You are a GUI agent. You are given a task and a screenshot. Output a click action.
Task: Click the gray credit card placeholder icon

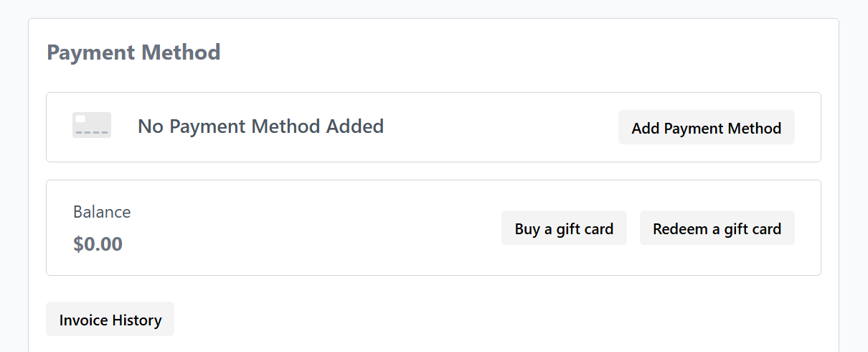[x=92, y=125]
